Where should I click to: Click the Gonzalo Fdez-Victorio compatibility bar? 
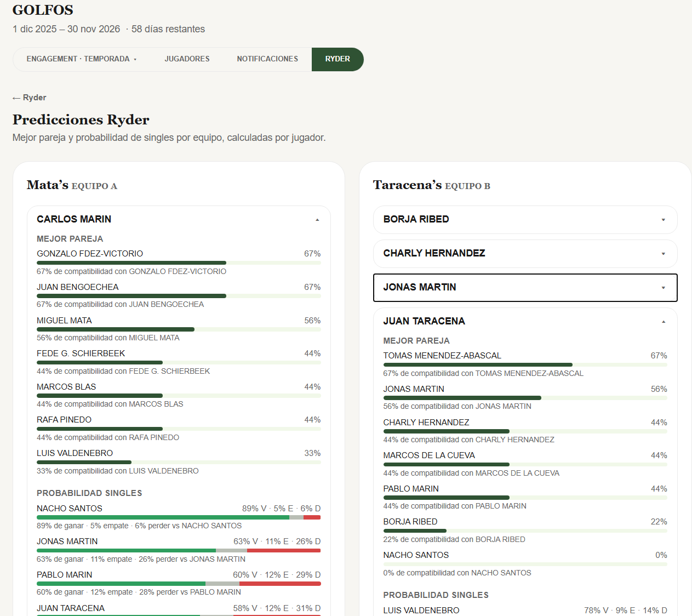pos(179,263)
